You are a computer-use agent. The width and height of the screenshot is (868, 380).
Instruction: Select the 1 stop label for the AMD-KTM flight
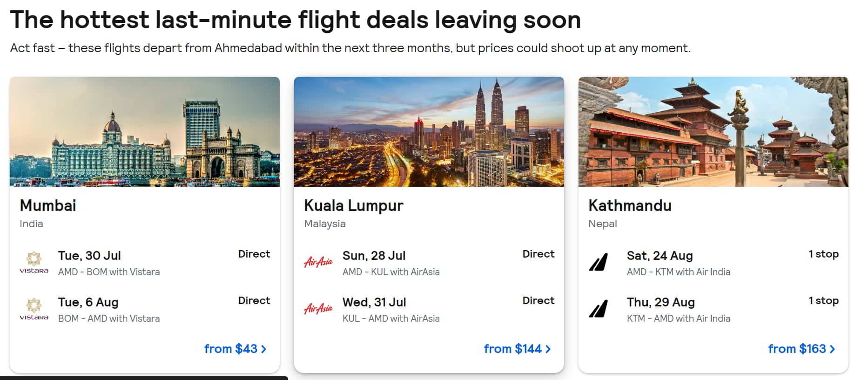(x=824, y=254)
